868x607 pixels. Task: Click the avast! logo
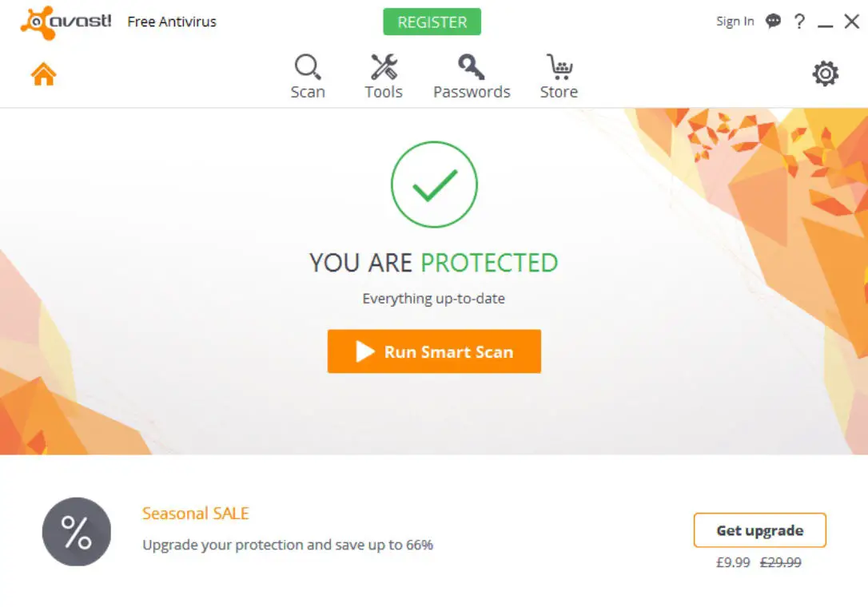click(x=66, y=22)
